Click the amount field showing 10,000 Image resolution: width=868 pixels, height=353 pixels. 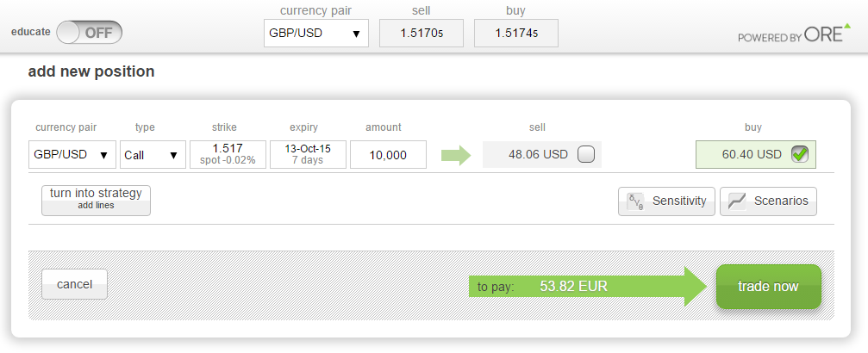pos(388,155)
